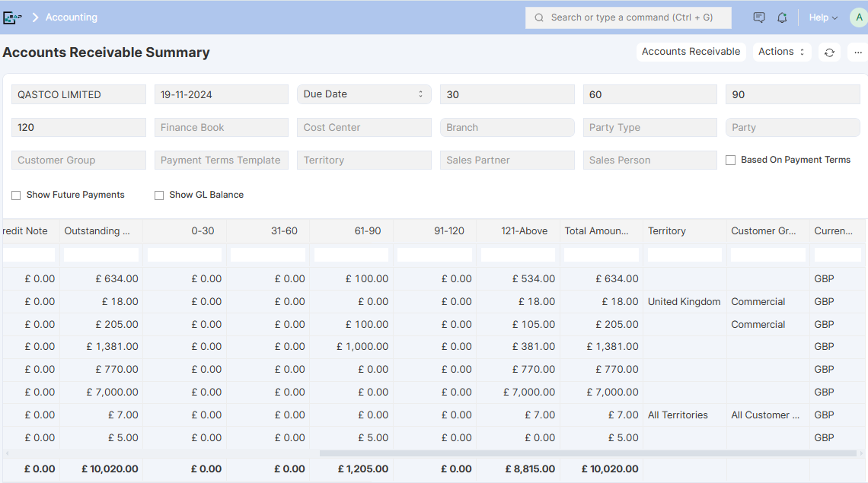
Task: Open the Accounts Receivable report button
Action: [x=691, y=52]
